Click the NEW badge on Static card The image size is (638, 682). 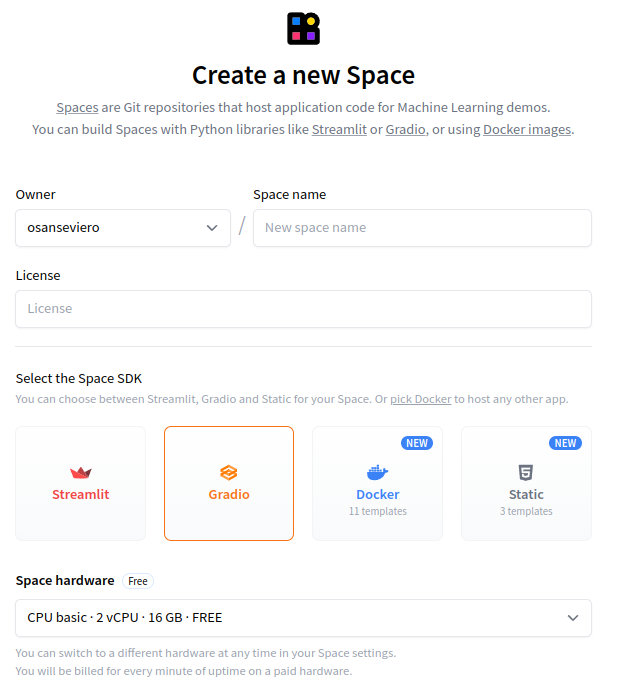click(x=566, y=443)
